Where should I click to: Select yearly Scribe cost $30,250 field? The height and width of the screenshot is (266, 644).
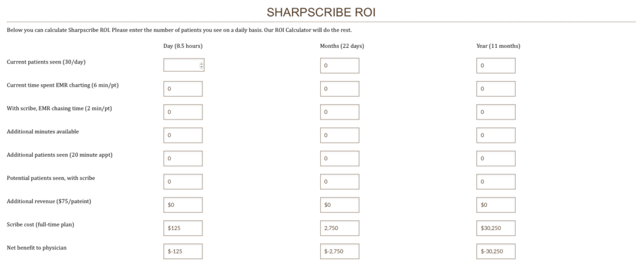[x=496, y=228]
